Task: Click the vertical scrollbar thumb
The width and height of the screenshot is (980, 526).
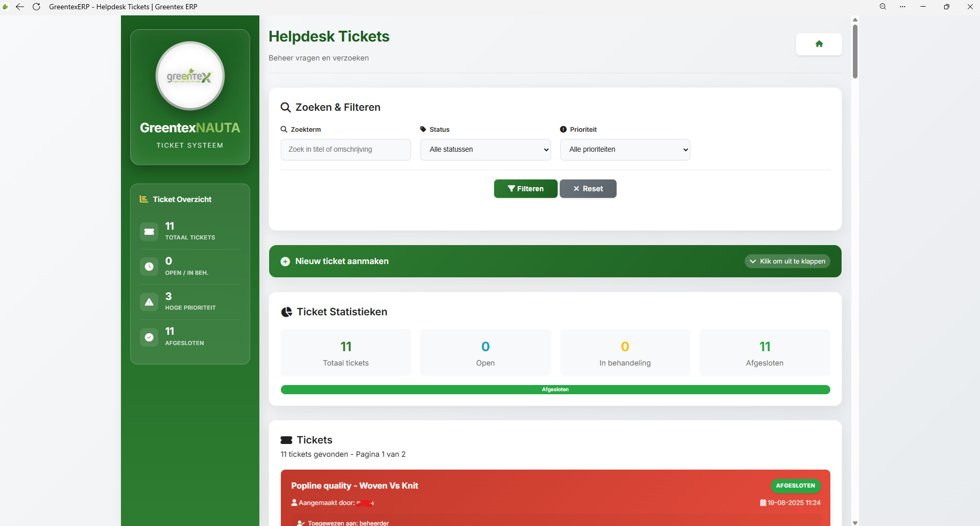Action: (855, 51)
